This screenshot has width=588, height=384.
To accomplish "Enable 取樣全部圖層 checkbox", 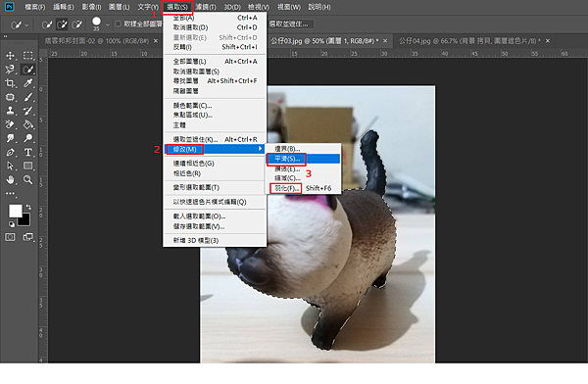I will [x=118, y=24].
